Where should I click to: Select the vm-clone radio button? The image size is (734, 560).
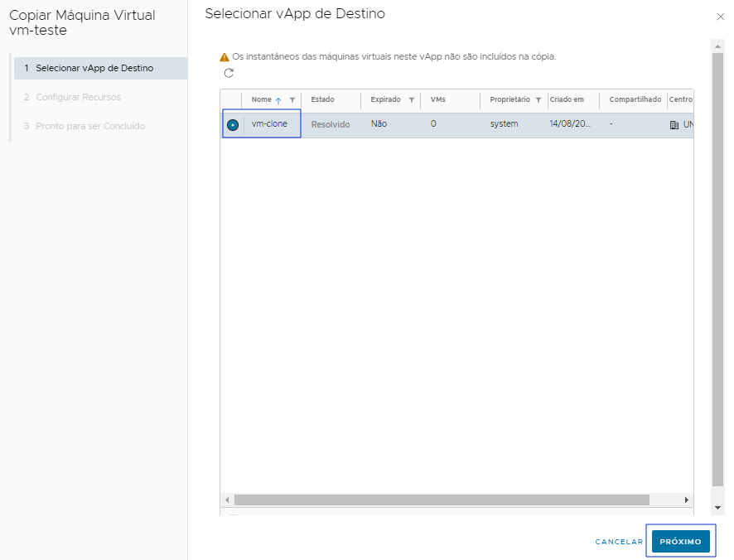coord(233,125)
